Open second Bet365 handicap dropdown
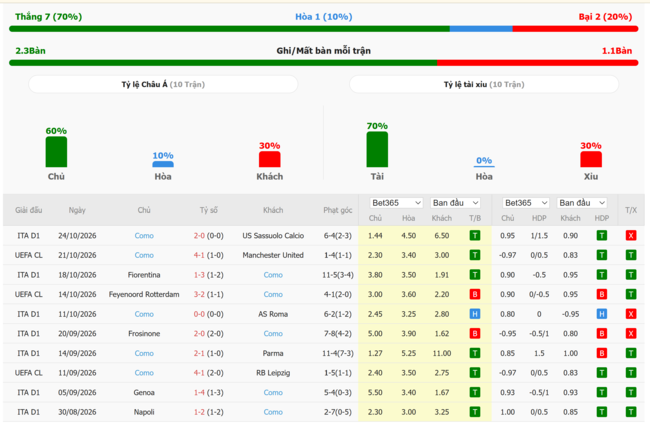Screen dimensions: 650x423 click(526, 203)
